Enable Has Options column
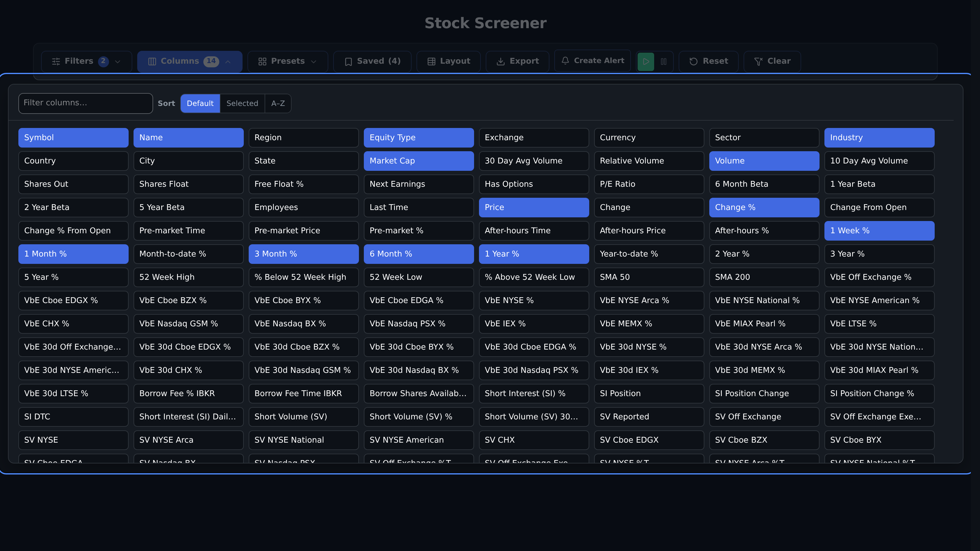Viewport: 980px width, 551px height. pyautogui.click(x=534, y=184)
